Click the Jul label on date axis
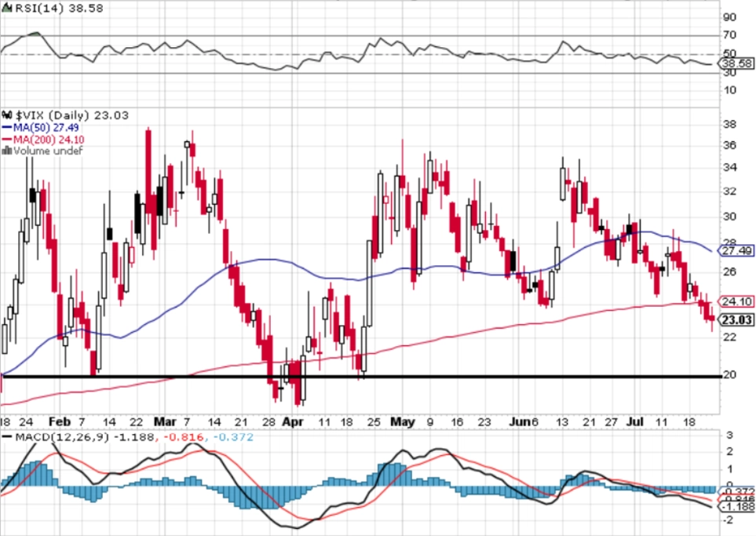This screenshot has height=536, width=756. coord(635,421)
